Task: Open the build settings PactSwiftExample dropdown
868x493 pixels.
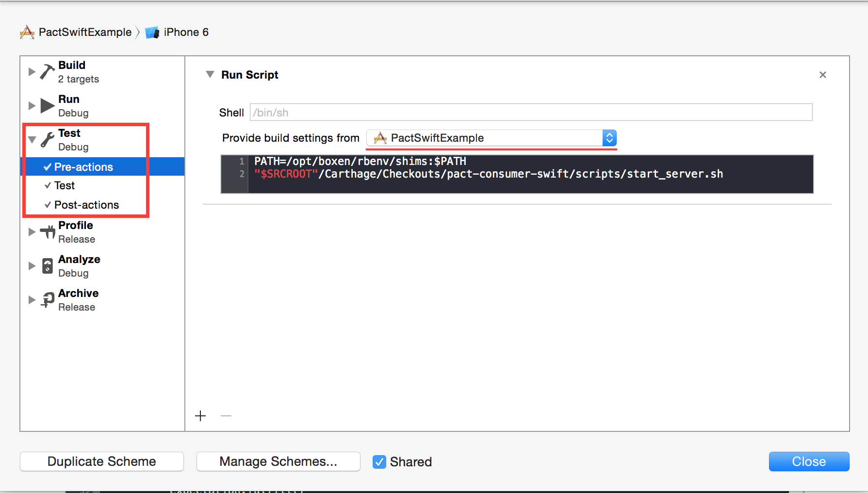Action: click(491, 138)
